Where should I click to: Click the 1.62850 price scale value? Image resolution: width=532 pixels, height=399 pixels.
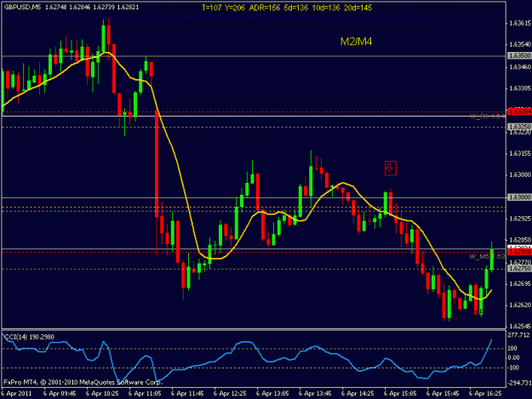[520, 240]
